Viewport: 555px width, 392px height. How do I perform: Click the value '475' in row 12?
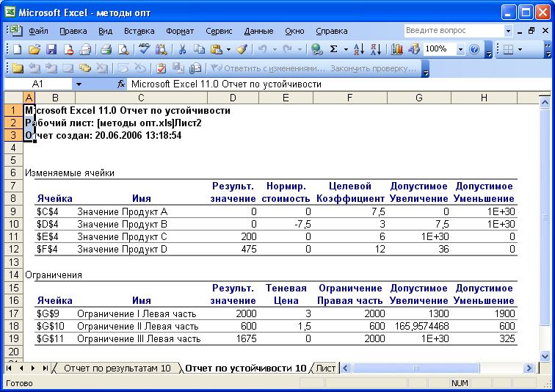[x=249, y=249]
